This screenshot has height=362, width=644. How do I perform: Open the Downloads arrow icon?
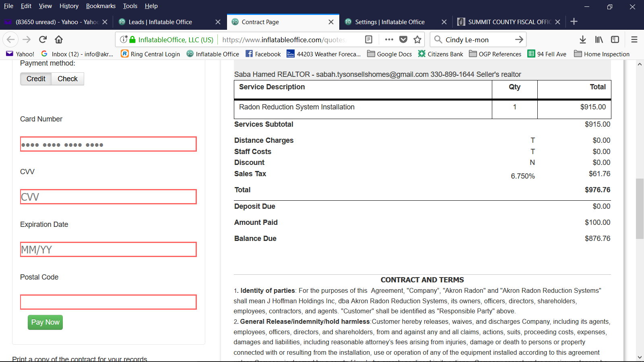point(582,39)
